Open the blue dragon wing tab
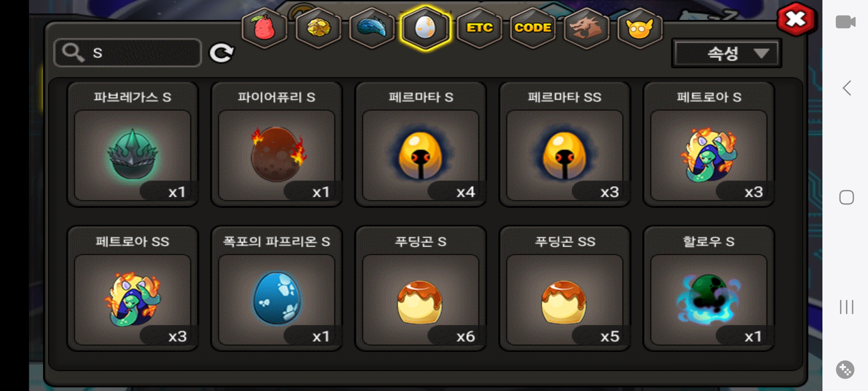The image size is (868, 391). (x=372, y=28)
